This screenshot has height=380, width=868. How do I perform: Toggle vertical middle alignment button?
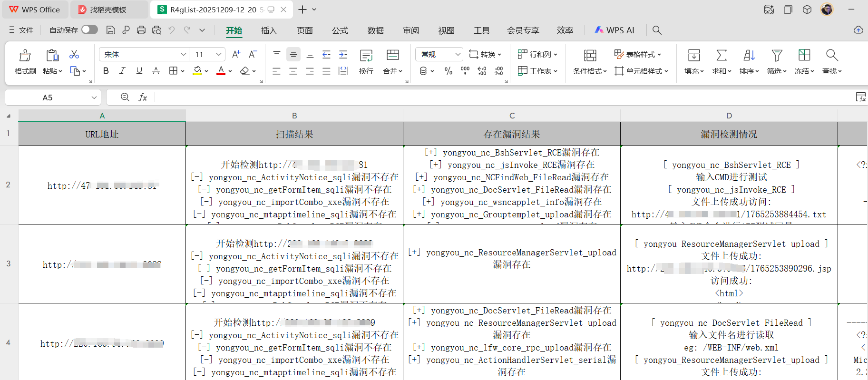tap(293, 55)
